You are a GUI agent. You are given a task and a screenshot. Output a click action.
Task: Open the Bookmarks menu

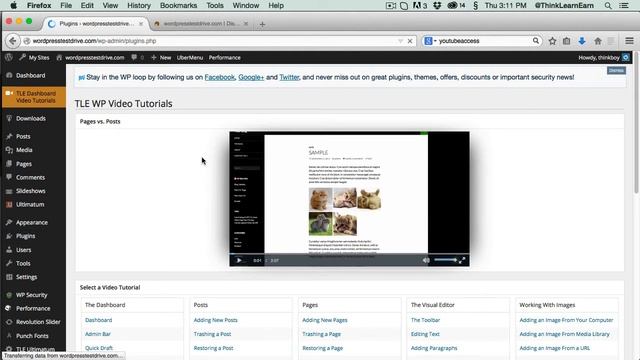tap(178, 6)
